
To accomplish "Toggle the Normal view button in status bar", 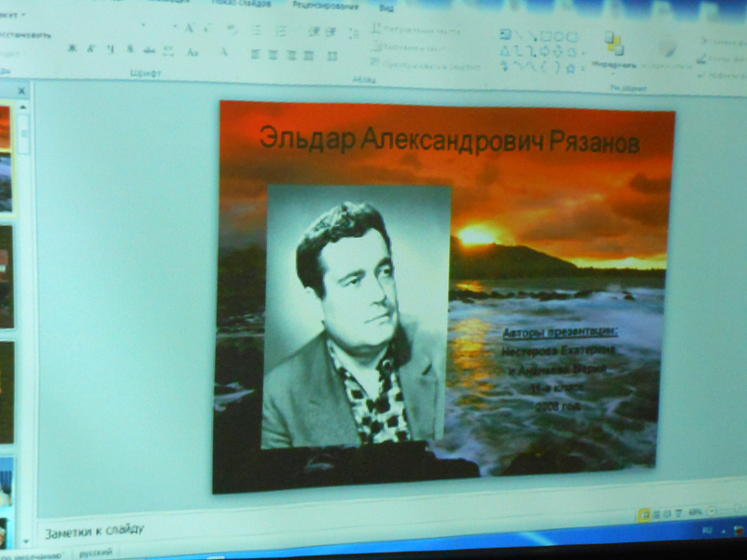I will coord(644,513).
